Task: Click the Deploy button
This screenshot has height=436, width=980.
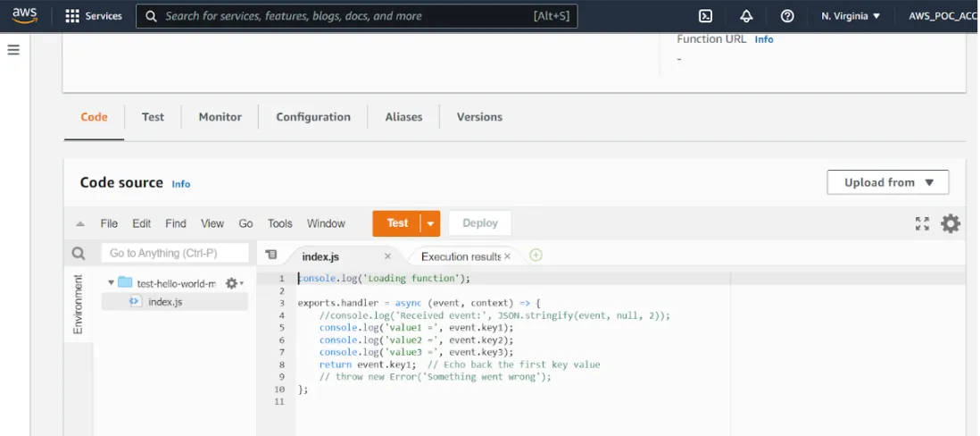Action: [x=480, y=223]
